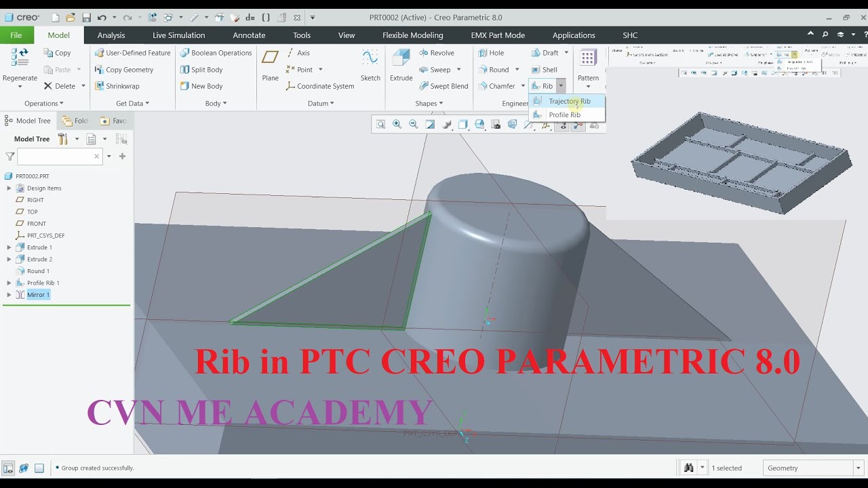The image size is (868, 488).
Task: Open a file with the folder icon
Action: [71, 17]
